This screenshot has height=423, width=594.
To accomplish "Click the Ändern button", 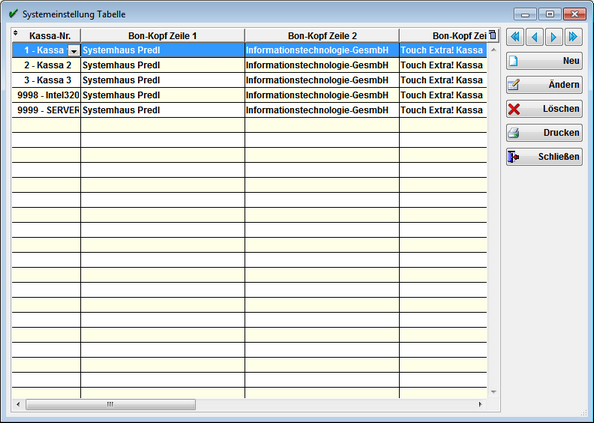I will [x=544, y=85].
